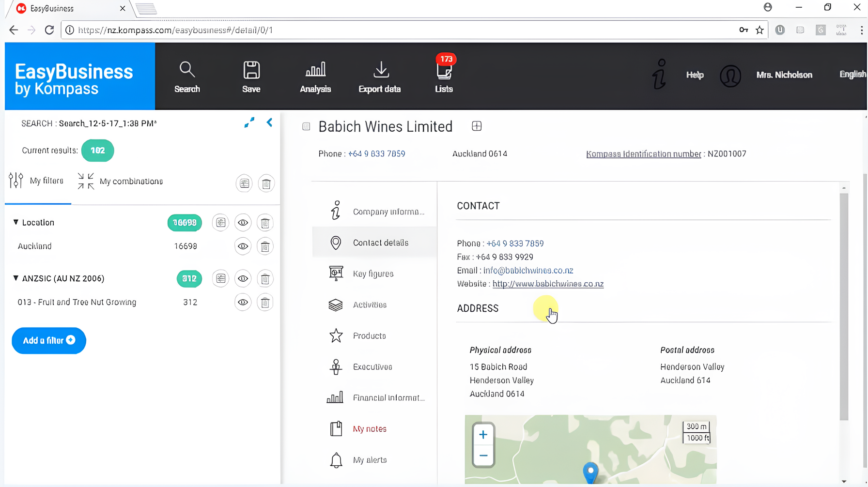
Task: Open the babichwines.co.nz website link
Action: point(548,284)
